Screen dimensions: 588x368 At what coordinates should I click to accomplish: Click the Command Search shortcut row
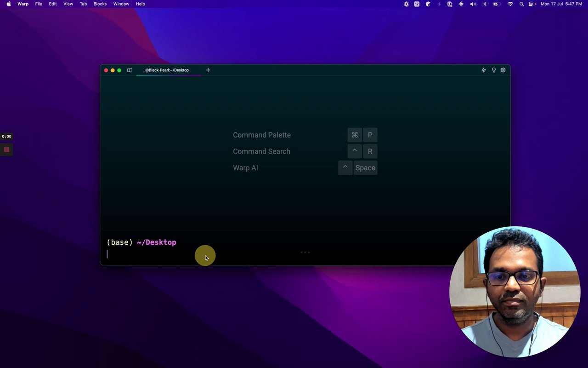(x=305, y=151)
